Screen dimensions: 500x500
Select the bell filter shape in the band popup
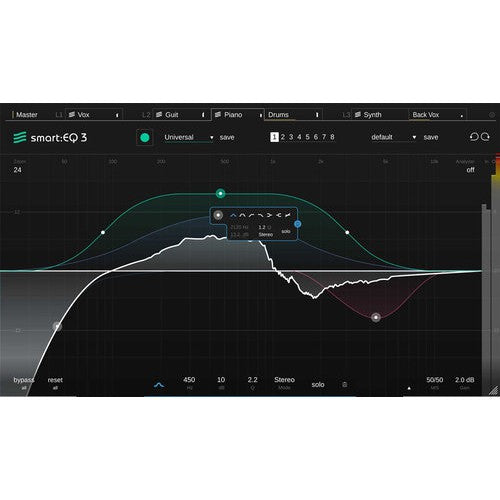pos(233,215)
